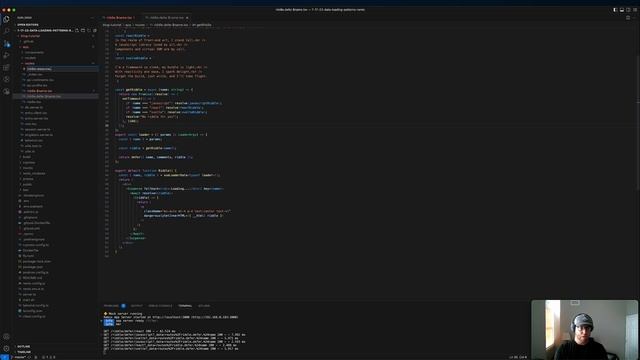Click the webcam video thumbnail
This screenshot has width=640, height=360.
584,330
